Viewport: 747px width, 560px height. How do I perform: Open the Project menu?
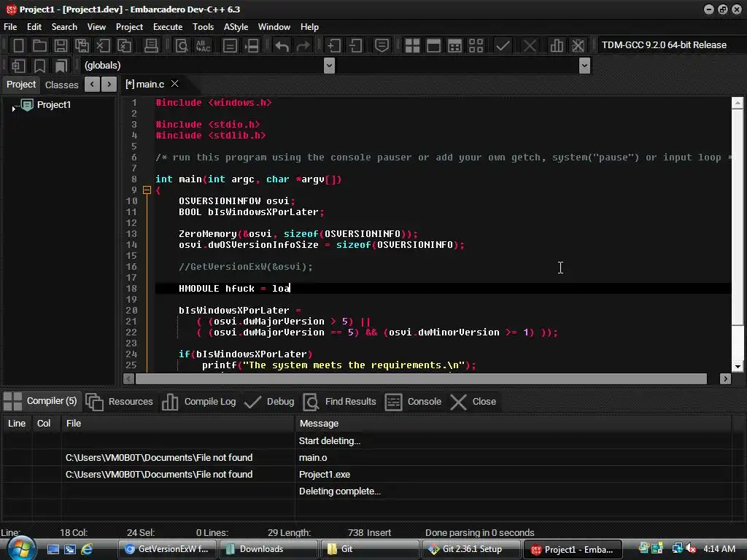129,27
